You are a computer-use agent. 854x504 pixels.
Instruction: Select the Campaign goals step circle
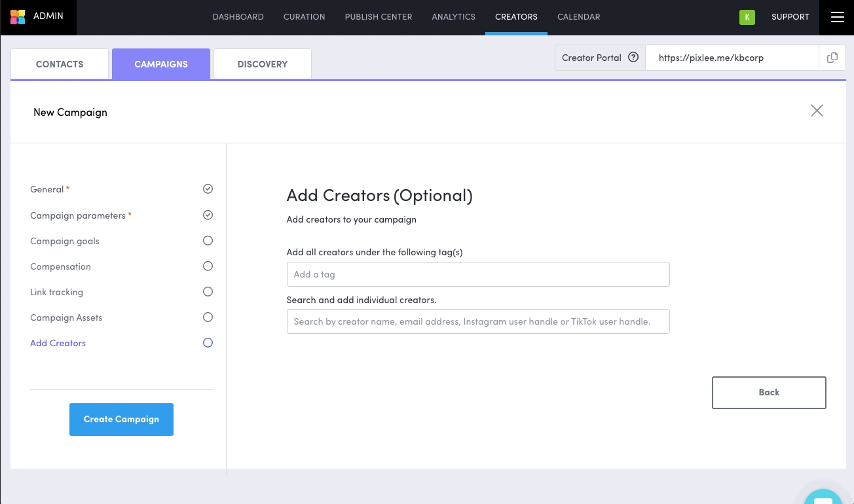[x=208, y=241]
